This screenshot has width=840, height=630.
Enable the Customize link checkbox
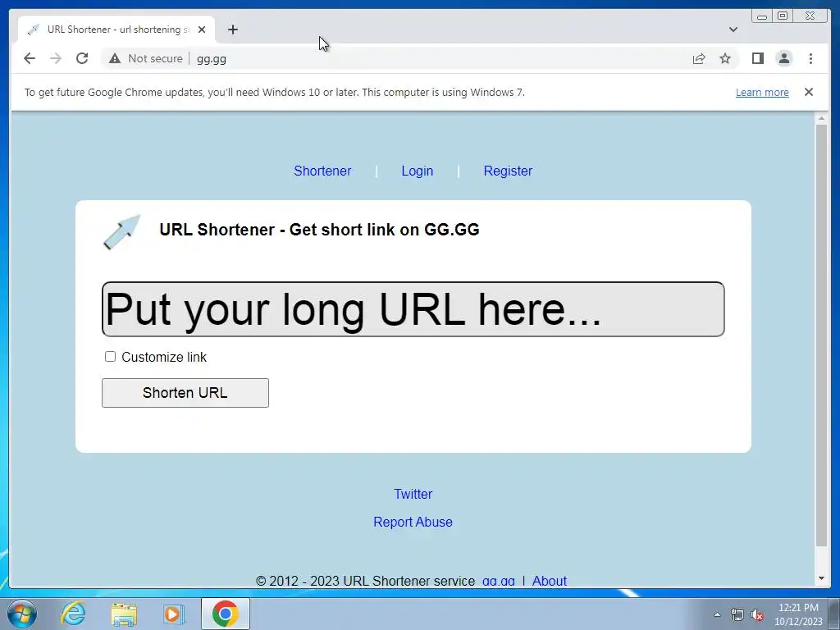111,357
